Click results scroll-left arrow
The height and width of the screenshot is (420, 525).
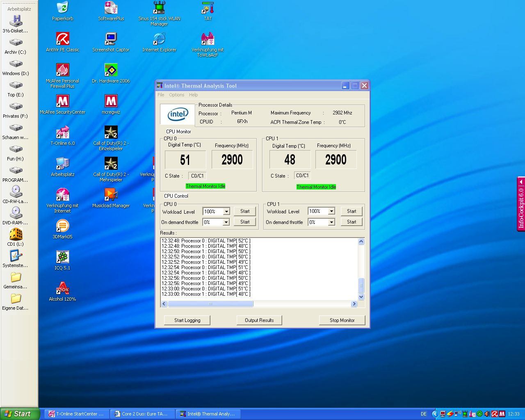coord(164,304)
